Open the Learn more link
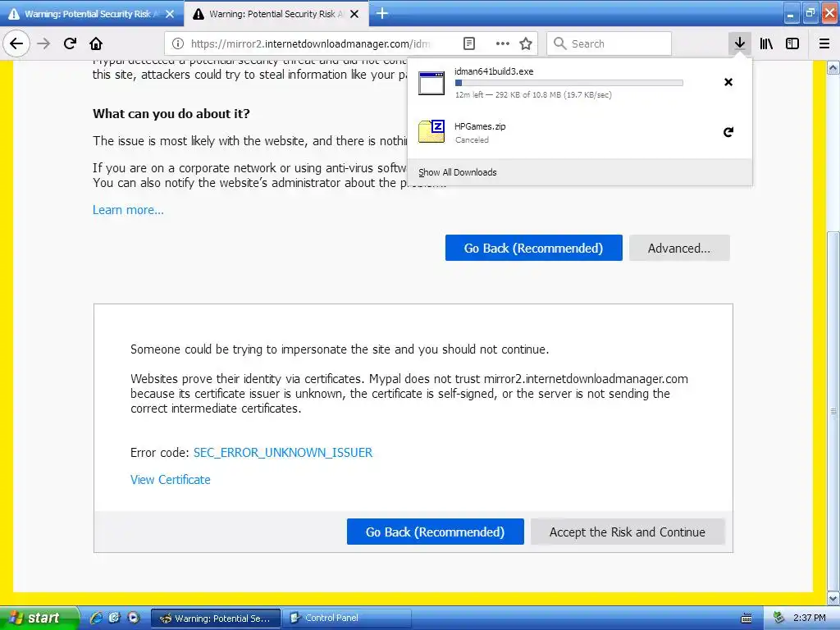The image size is (840, 630). click(x=128, y=210)
